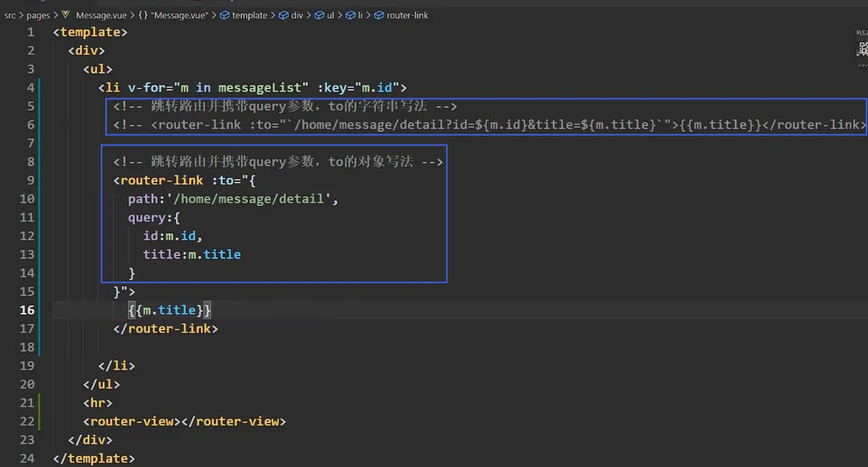Click the Vue file icon in breadcrumbs
868x467 pixels.
pyautogui.click(x=66, y=15)
